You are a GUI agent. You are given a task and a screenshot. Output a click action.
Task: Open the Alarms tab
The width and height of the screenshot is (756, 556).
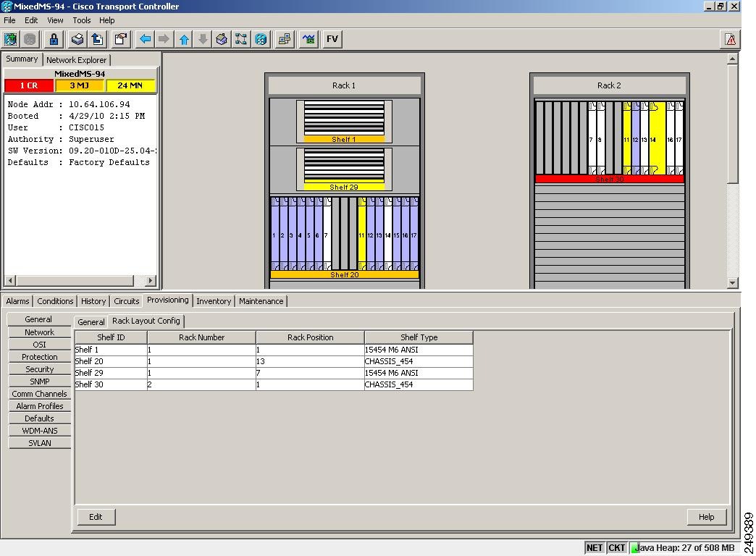17,301
